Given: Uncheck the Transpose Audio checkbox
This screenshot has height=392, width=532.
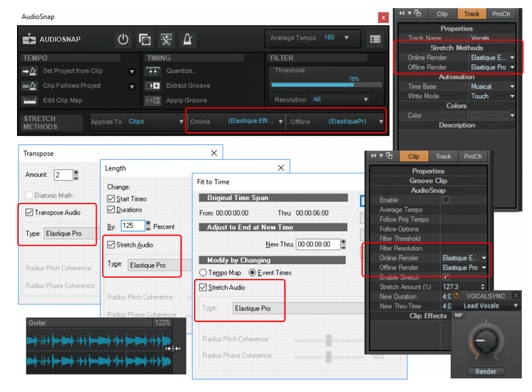Looking at the screenshot, I should [29, 212].
